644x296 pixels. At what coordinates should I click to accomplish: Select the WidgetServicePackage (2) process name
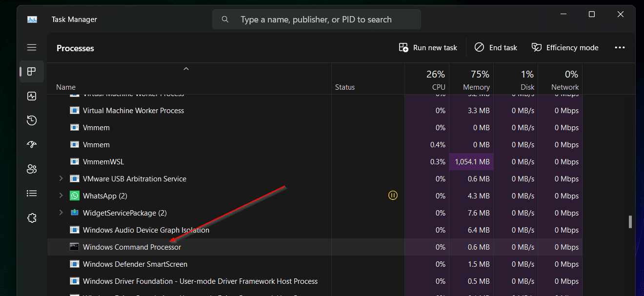pos(125,213)
